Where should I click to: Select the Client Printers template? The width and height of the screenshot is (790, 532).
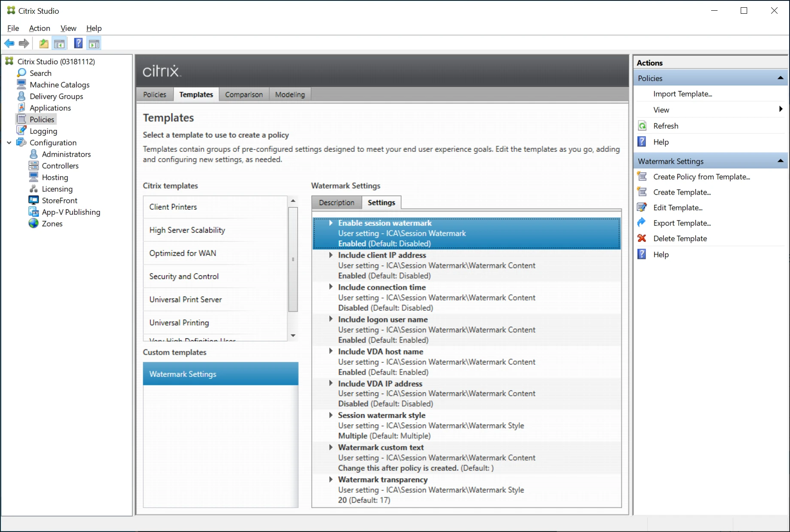pos(215,207)
